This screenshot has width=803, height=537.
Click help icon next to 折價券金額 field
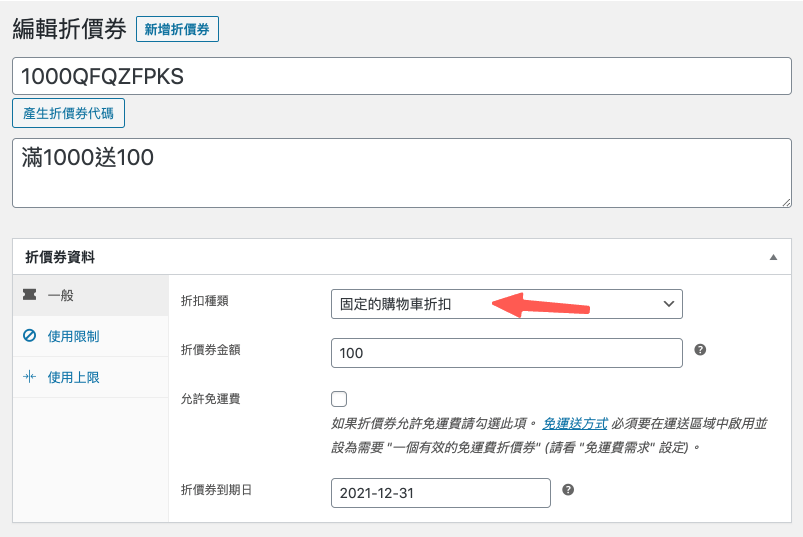(x=700, y=351)
